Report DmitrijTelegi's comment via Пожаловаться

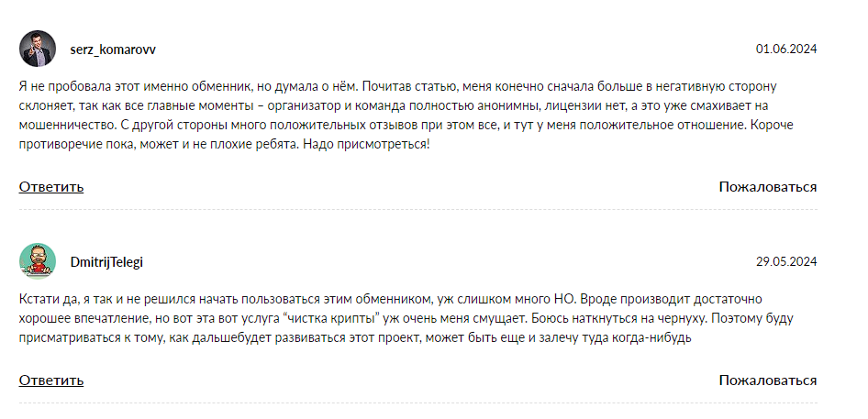coord(767,380)
